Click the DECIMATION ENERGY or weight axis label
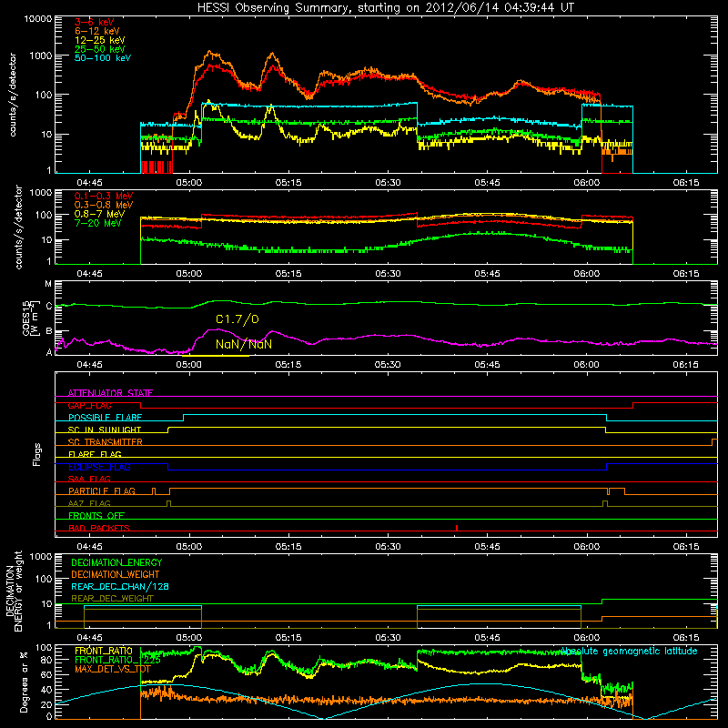This screenshot has height=728, width=728. pyautogui.click(x=14, y=591)
